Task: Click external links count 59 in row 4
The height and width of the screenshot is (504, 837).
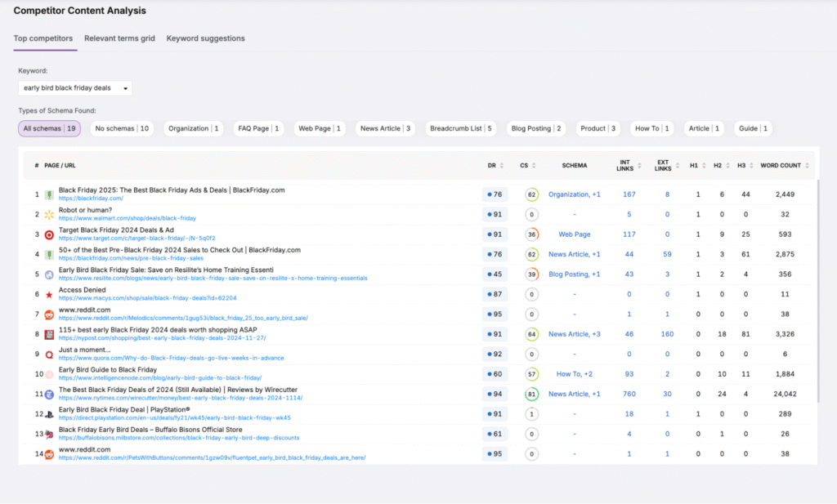Action: point(667,254)
